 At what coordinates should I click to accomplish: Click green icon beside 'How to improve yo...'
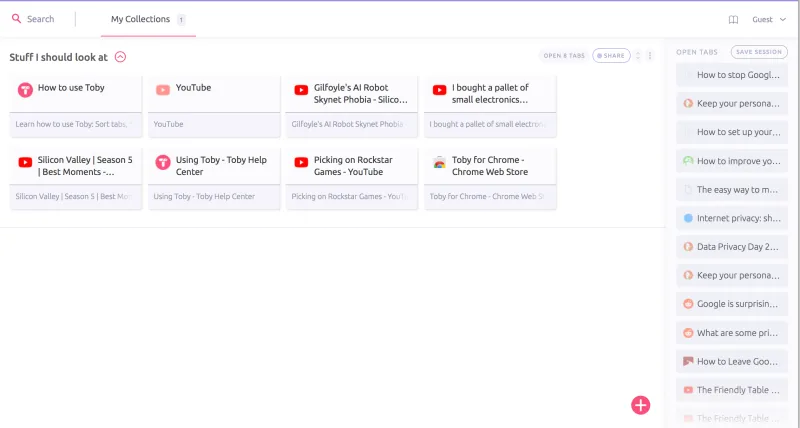[x=688, y=161]
